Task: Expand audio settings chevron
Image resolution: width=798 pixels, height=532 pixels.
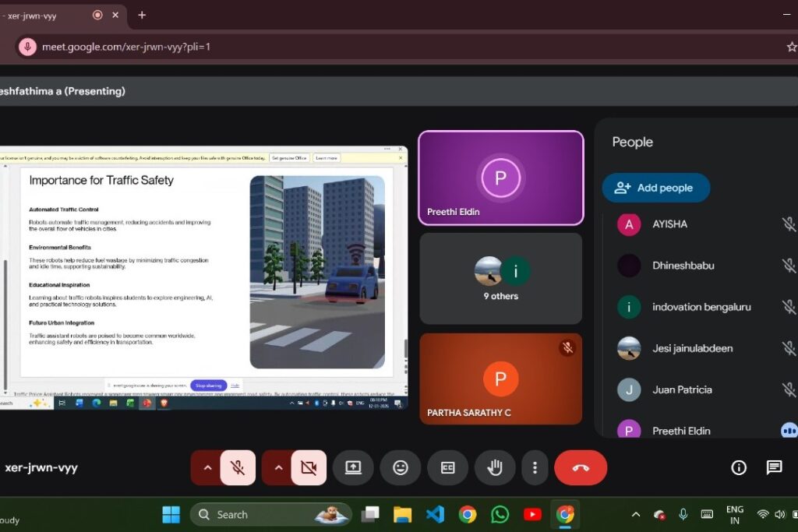Action: (207, 467)
